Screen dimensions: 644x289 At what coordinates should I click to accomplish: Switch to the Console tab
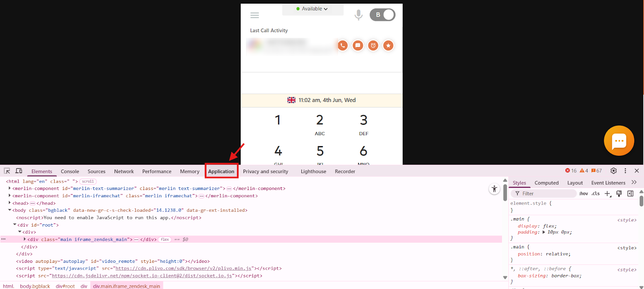tap(70, 171)
